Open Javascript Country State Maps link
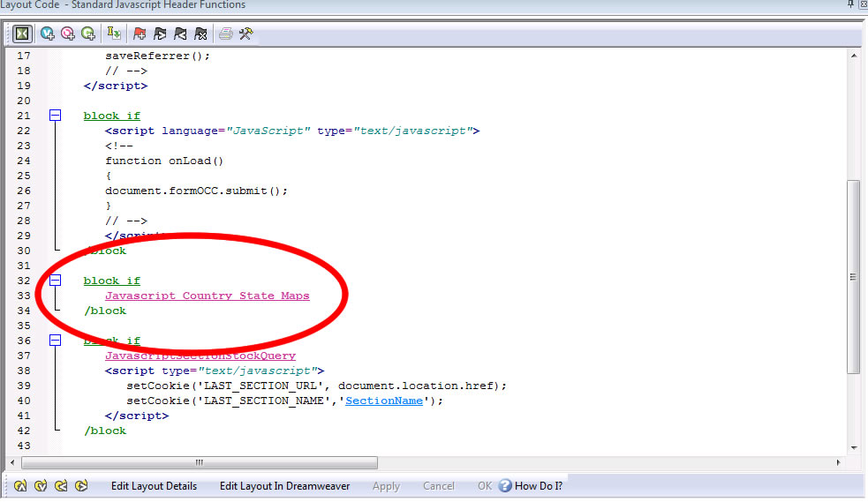Viewport: 868px width, 502px height. pyautogui.click(x=207, y=296)
